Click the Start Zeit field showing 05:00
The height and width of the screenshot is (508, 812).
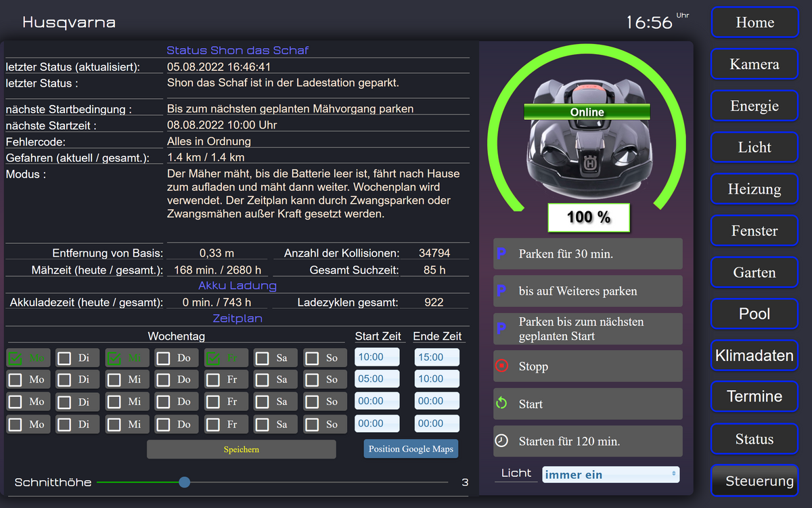(x=377, y=379)
